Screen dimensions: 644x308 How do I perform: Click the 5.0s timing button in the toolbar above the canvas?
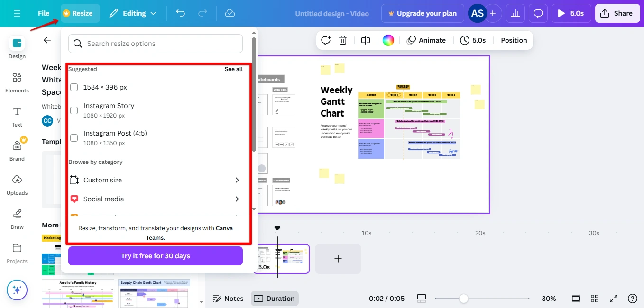pyautogui.click(x=473, y=40)
